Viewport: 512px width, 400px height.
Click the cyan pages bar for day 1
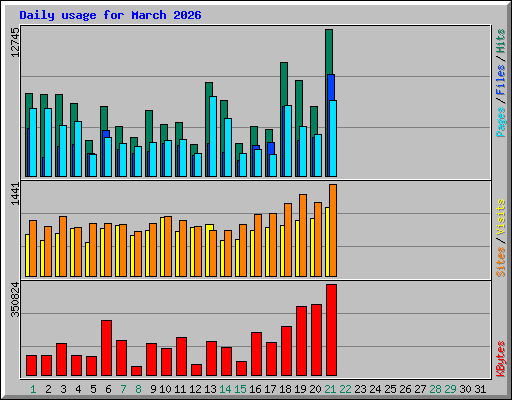pos(33,142)
